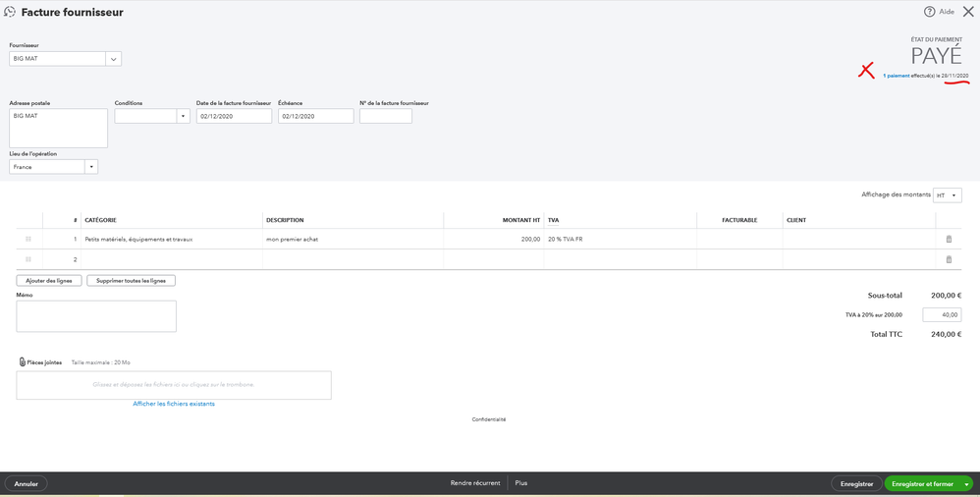Viewport: 980px width, 497px height.
Task: Click the TVA column header
Action: [x=553, y=220]
